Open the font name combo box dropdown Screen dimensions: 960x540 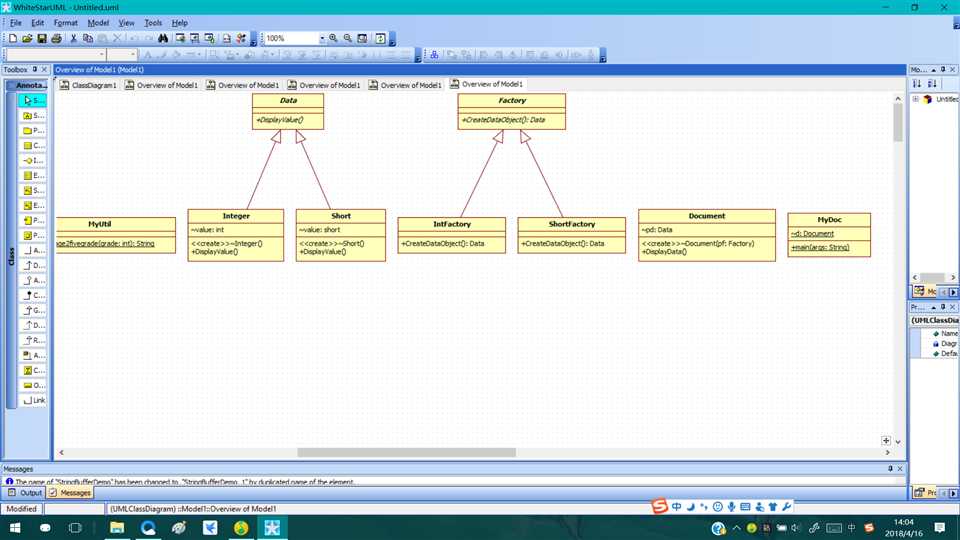[x=102, y=55]
